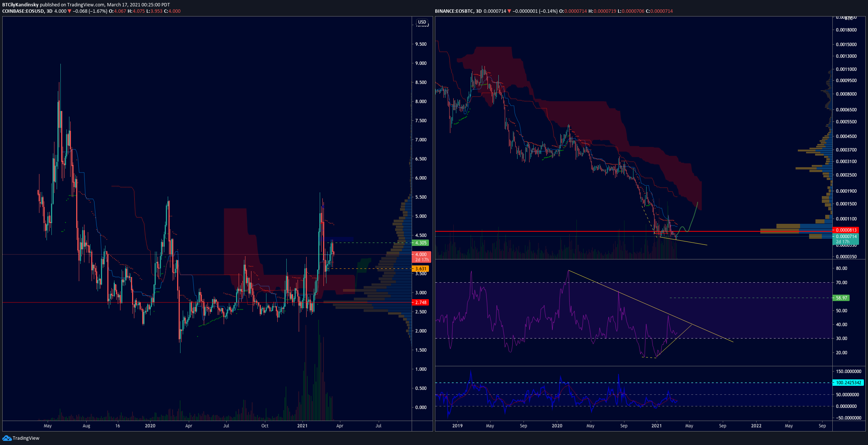
Task: Click the O:4.067 open value in the EOSUSD header
Action: tap(117, 11)
